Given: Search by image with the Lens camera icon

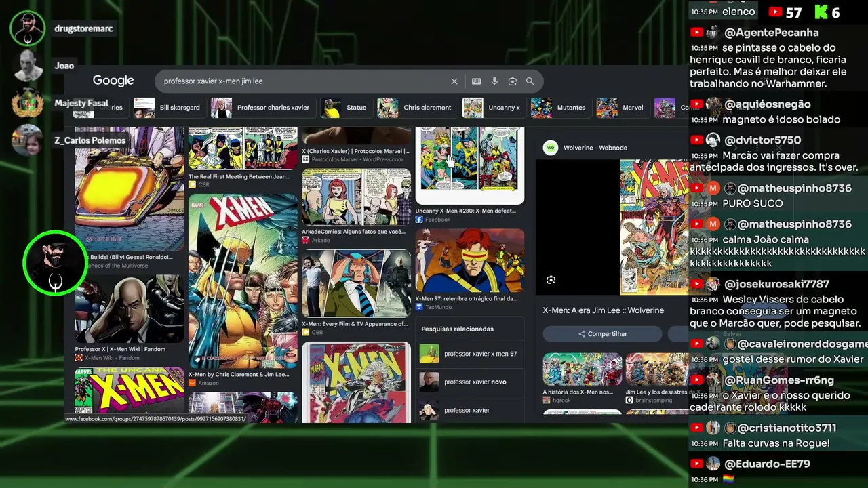Looking at the screenshot, I should [513, 81].
